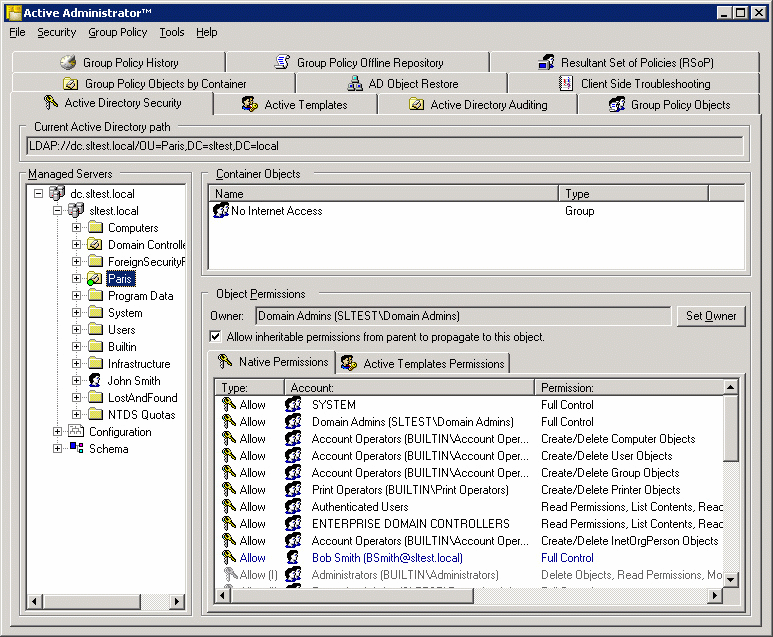Click the Bob Smith user icon
This screenshot has height=637, width=773.
point(293,558)
